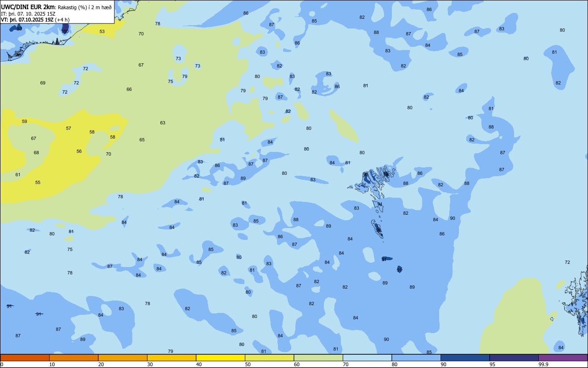Click the legend tick label '99.9'

543,364
